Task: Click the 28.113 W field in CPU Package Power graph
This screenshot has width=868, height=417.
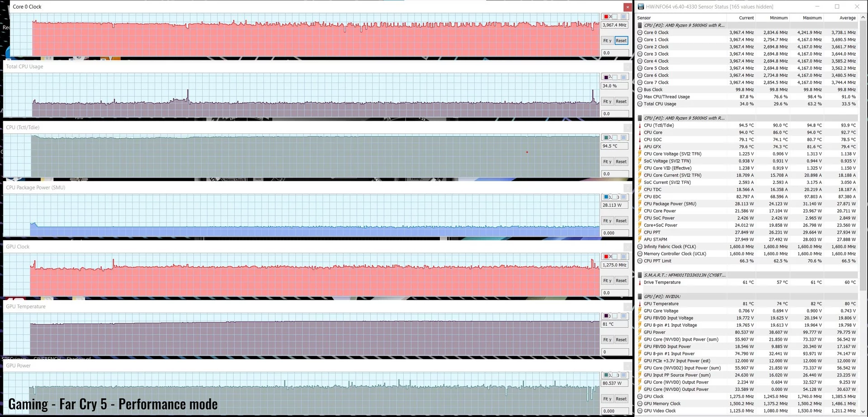Action: click(x=615, y=206)
